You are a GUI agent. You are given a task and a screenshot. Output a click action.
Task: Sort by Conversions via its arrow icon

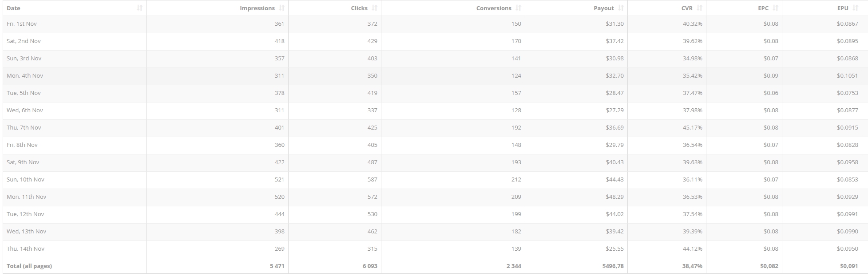(x=519, y=8)
